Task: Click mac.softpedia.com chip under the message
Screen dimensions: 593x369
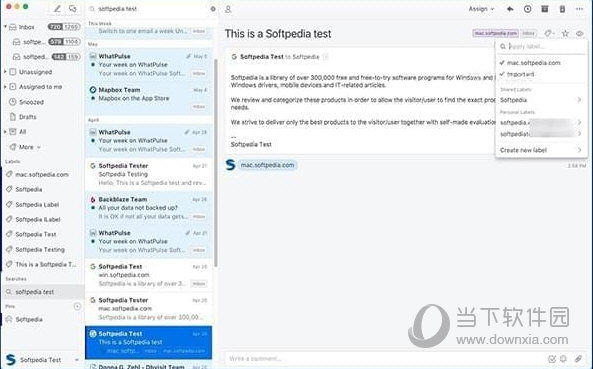Action: tap(267, 165)
